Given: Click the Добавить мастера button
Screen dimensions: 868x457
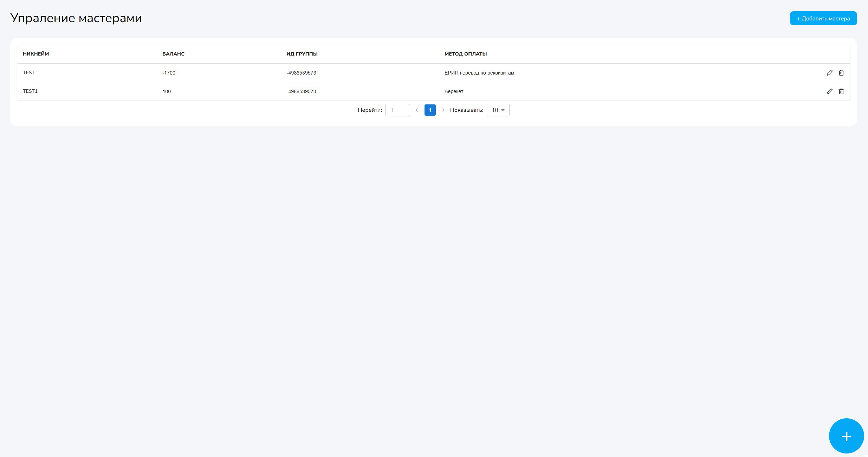Looking at the screenshot, I should coord(823,18).
